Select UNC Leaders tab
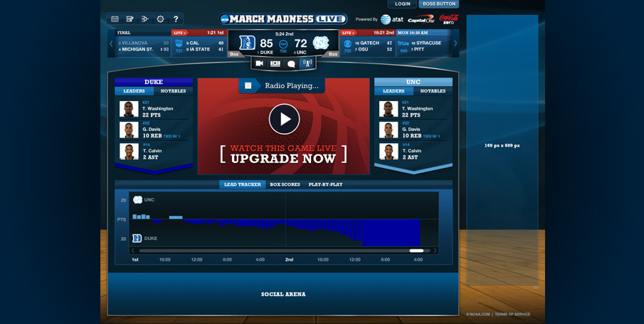The height and width of the screenshot is (324, 644). pos(394,91)
